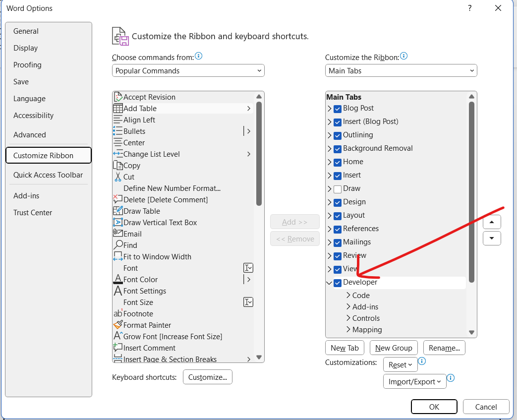Open the Choose commands from dropdown
The image size is (517, 420).
click(x=188, y=71)
